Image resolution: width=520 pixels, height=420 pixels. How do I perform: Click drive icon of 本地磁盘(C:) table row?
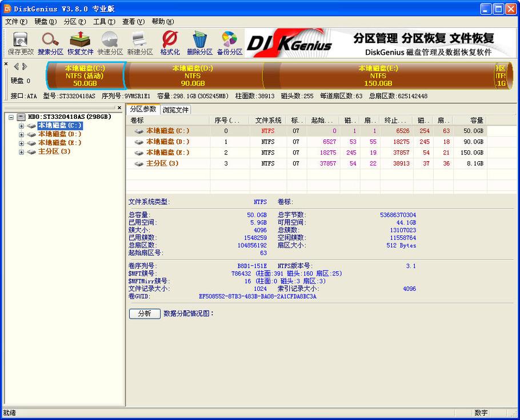139,131
